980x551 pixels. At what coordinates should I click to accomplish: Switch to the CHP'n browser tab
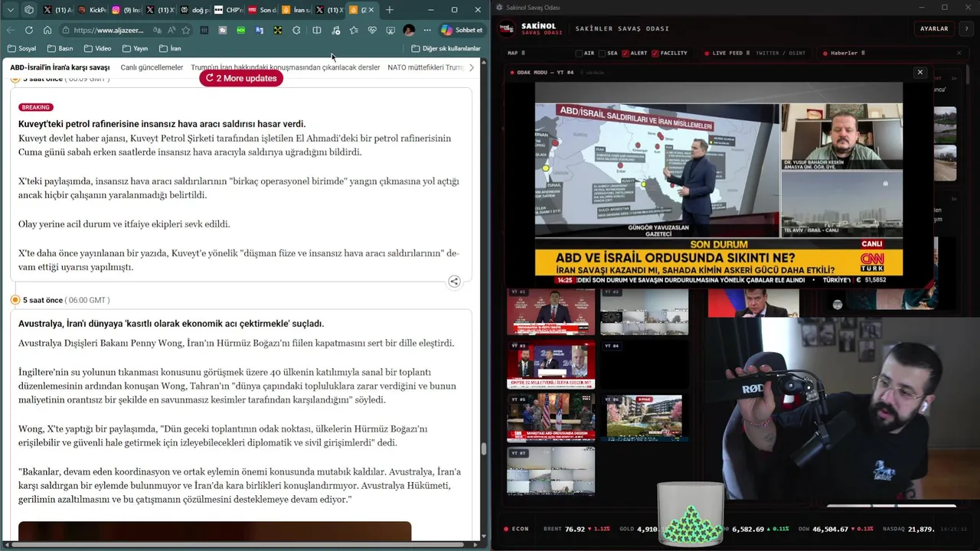228,10
